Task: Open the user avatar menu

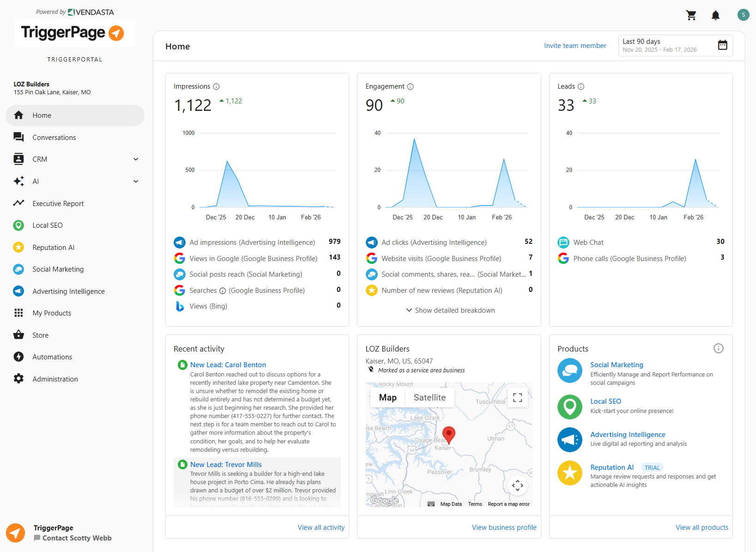Action: pos(743,15)
